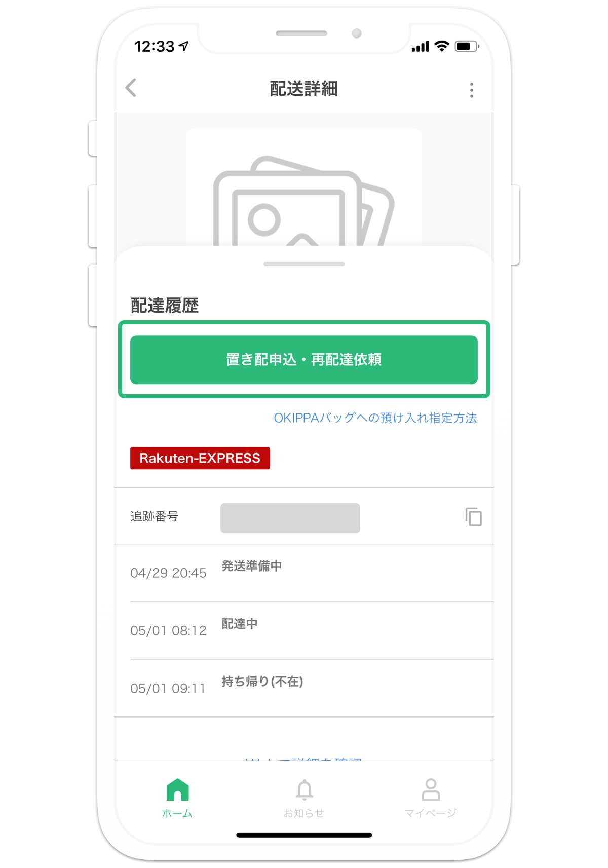Screen dimensions: 608x868
Task: Open the マイページ profile tab
Action: point(431,798)
